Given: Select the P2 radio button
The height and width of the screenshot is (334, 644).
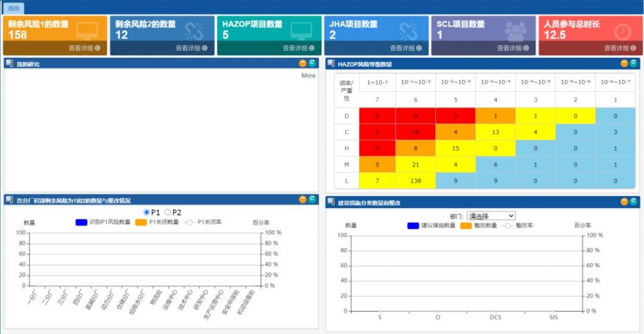Looking at the screenshot, I should point(167,213).
